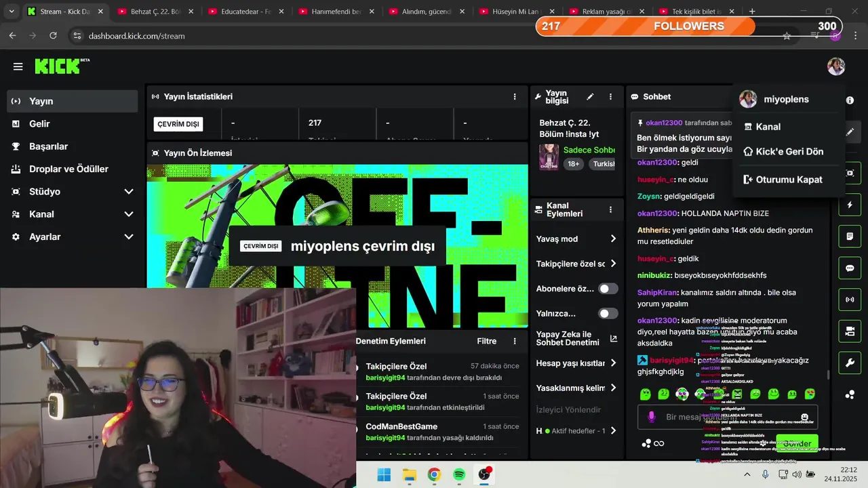Image resolution: width=868 pixels, height=488 pixels.
Task: Click the dashboard.kick.com/stream address bar
Action: click(136, 36)
